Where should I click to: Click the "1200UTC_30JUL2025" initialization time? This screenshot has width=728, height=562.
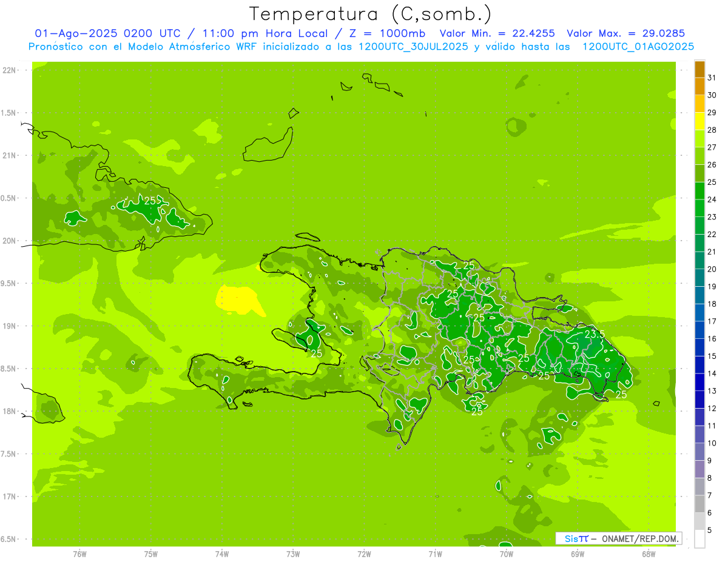coord(413,46)
